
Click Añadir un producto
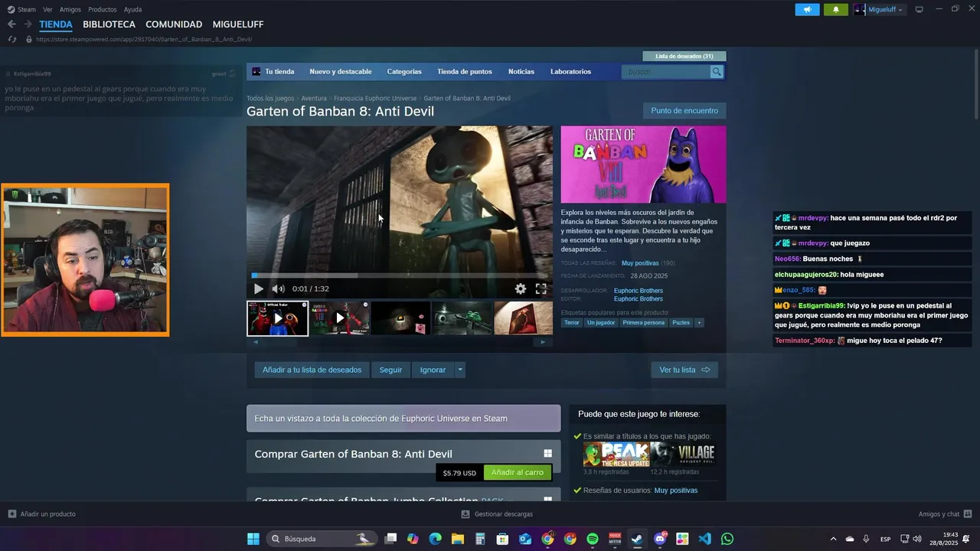pos(42,514)
